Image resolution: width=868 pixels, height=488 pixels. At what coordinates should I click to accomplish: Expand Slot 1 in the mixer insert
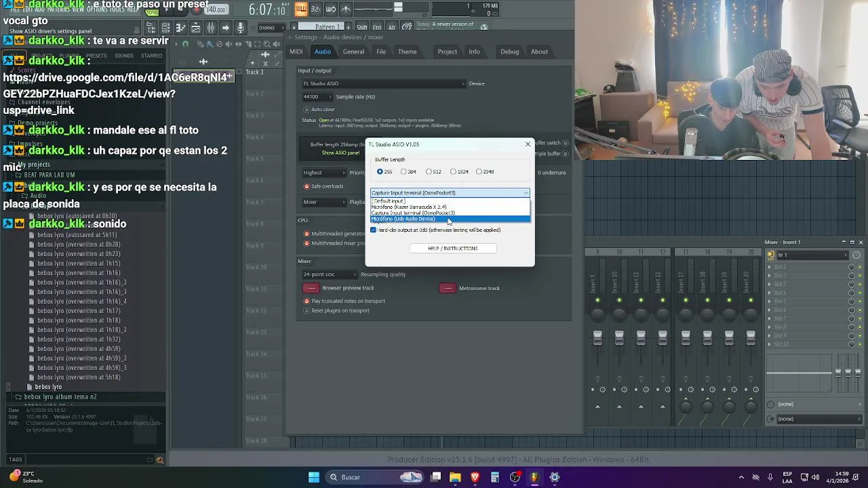pos(770,267)
